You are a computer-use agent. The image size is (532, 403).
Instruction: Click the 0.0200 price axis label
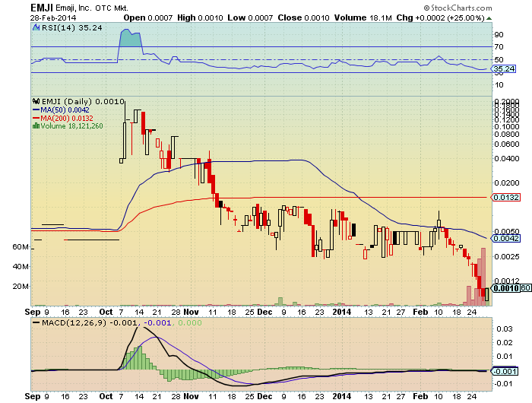click(507, 183)
